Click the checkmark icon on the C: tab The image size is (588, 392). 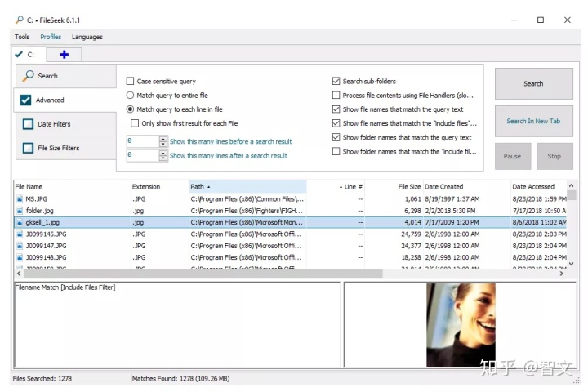click(18, 55)
